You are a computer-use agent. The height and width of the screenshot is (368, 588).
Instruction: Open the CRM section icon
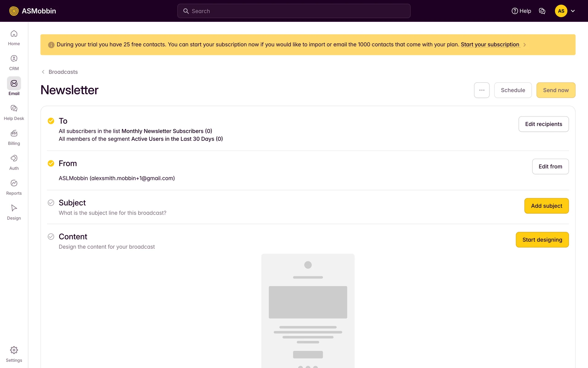click(14, 59)
